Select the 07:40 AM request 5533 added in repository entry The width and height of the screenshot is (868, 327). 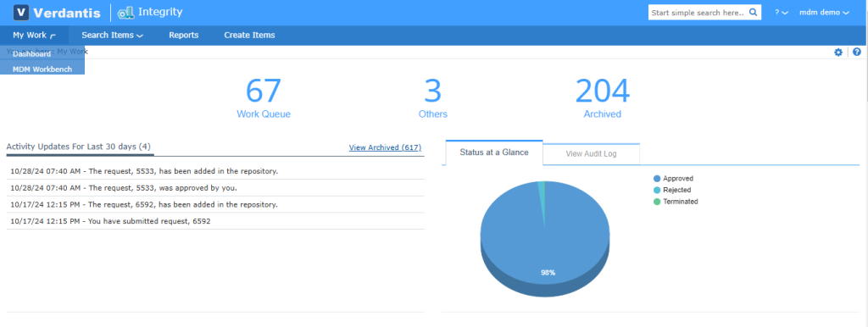tap(215, 171)
